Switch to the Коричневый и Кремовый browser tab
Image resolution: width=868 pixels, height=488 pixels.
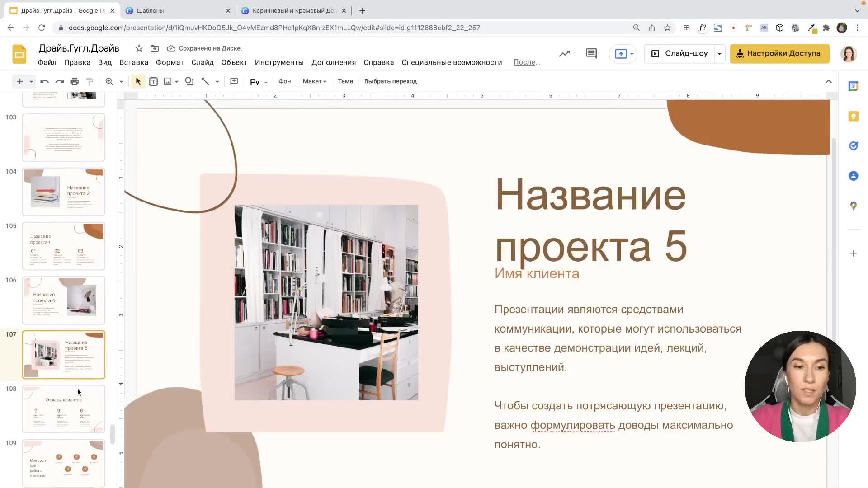294,10
